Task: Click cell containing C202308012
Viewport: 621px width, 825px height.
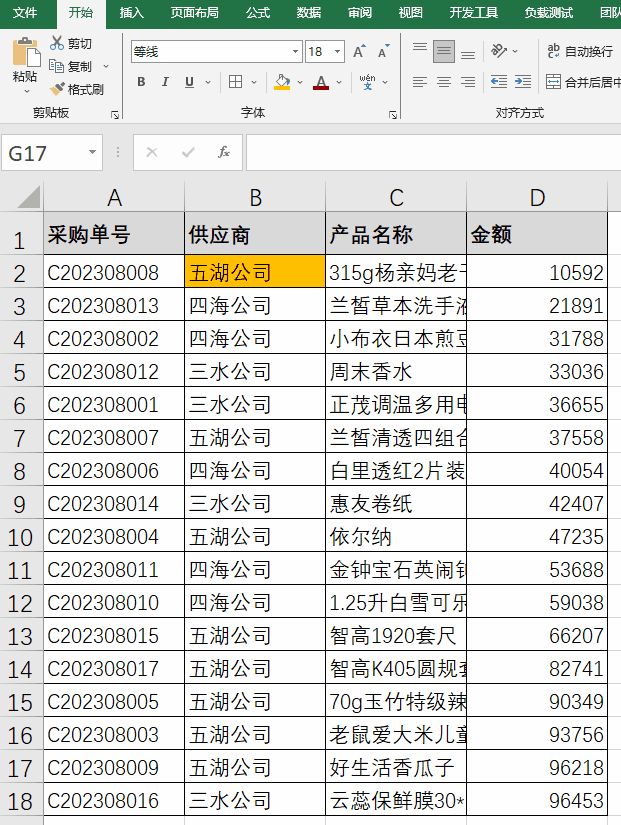Action: 114,371
